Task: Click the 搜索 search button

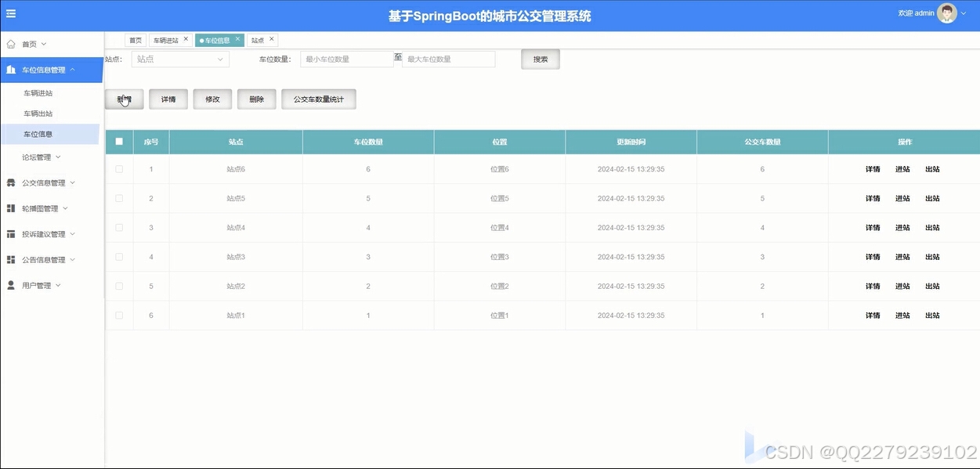Action: 540,58
